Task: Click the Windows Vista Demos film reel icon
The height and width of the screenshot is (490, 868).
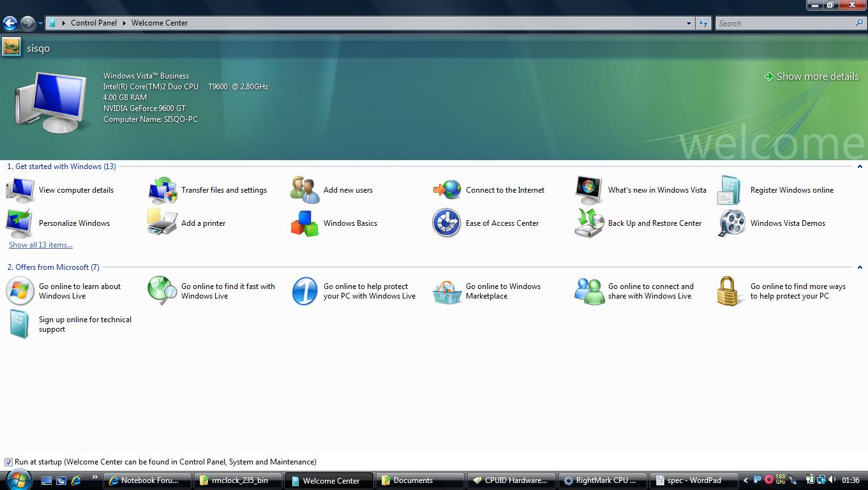Action: [x=731, y=223]
